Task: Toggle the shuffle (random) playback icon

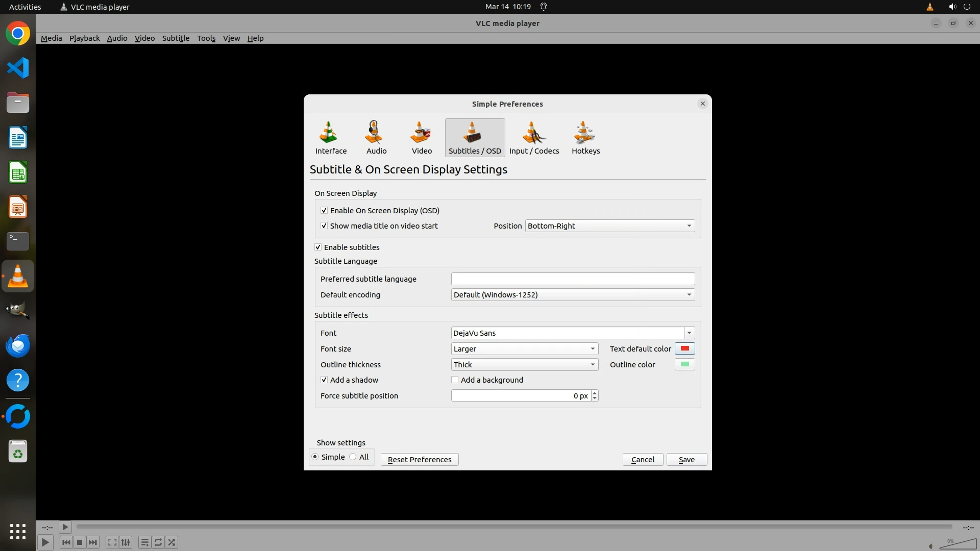Action: click(x=172, y=542)
